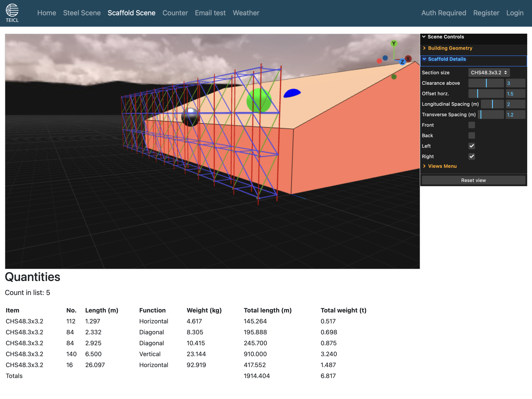Viewport: 532px width, 399px height.
Task: Click the Clearance above slider track
Action: (x=486, y=83)
